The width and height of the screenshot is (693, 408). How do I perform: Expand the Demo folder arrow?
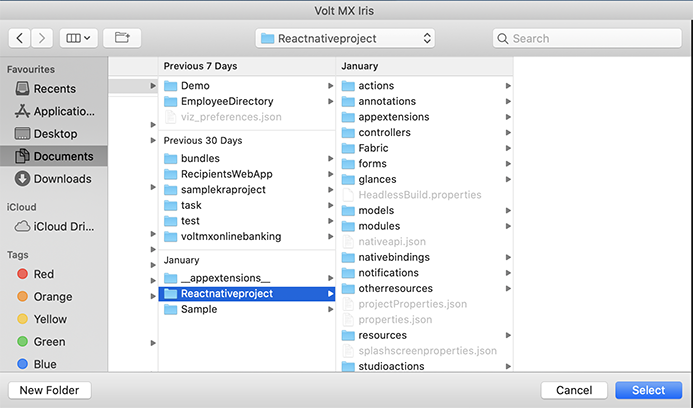click(330, 86)
